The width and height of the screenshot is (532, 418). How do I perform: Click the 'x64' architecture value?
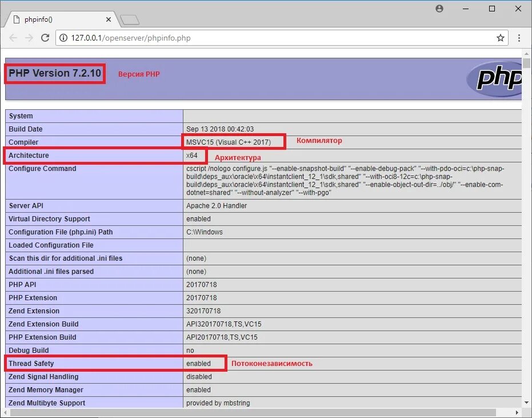(191, 155)
